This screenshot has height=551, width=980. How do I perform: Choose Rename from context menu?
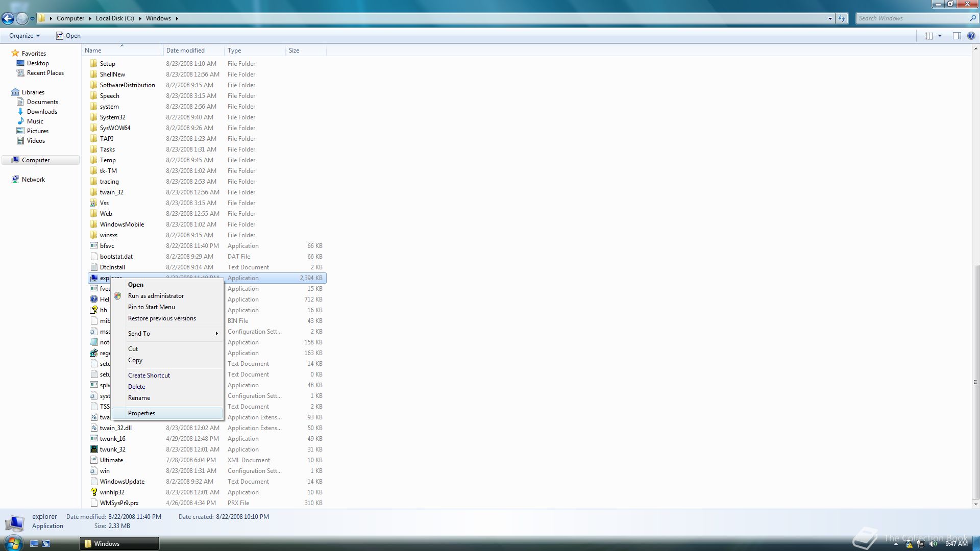(167, 398)
